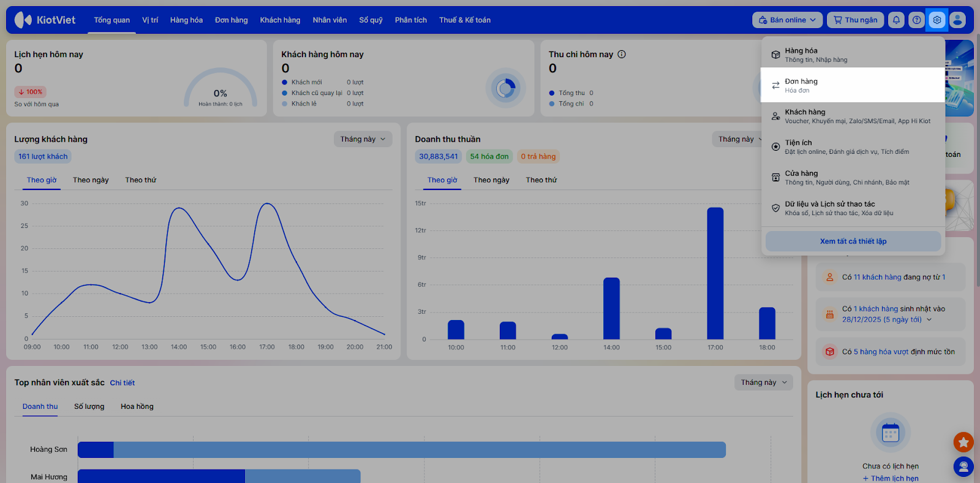
Task: Select Theo giờ tab in Doanh thu thuần
Action: click(442, 180)
